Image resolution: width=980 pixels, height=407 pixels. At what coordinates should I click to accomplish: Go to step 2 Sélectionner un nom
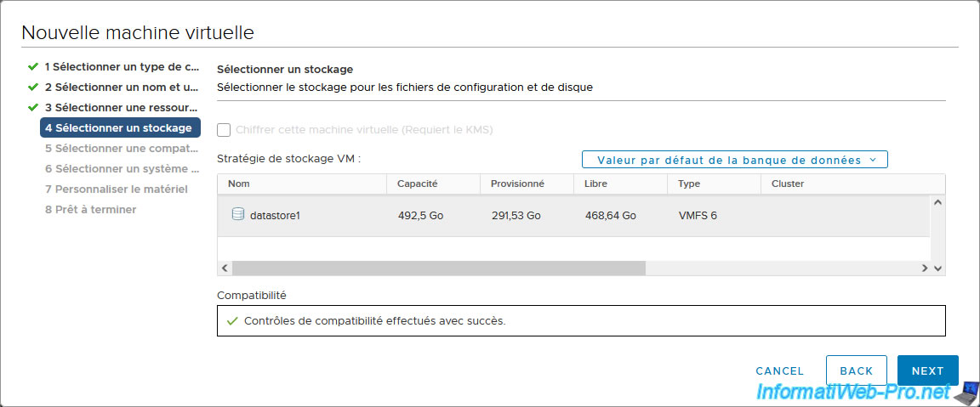click(x=122, y=87)
